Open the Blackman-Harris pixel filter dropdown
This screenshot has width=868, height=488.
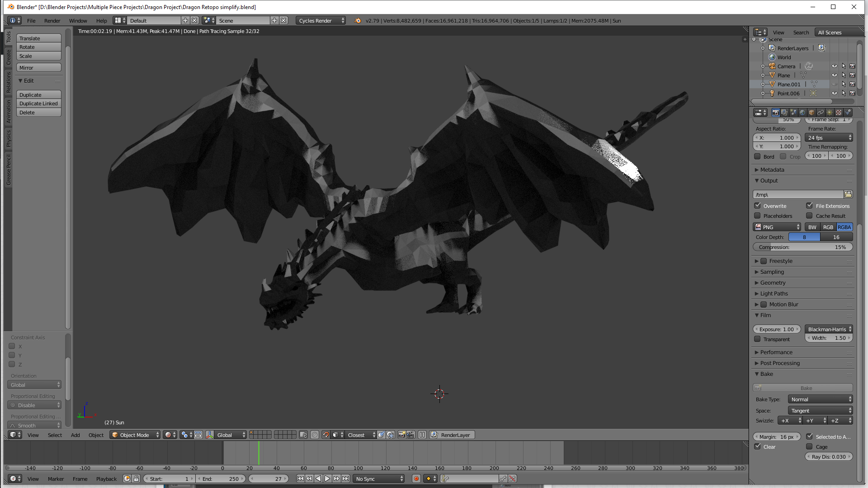(x=829, y=329)
